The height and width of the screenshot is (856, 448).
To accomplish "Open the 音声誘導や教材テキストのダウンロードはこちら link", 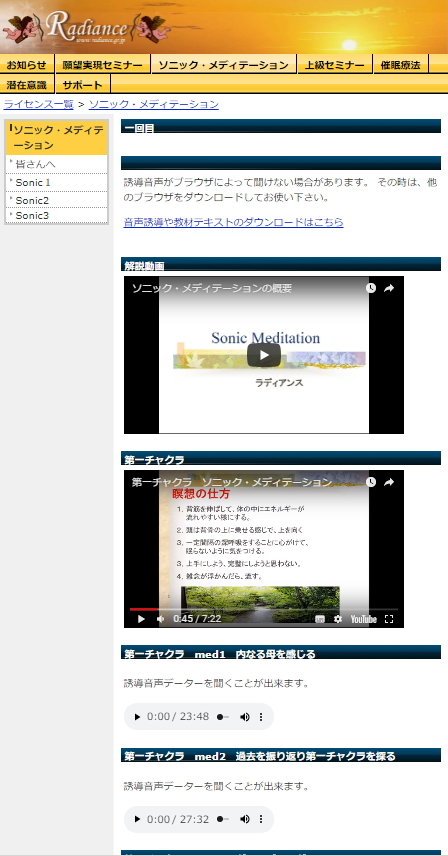I will (x=234, y=222).
